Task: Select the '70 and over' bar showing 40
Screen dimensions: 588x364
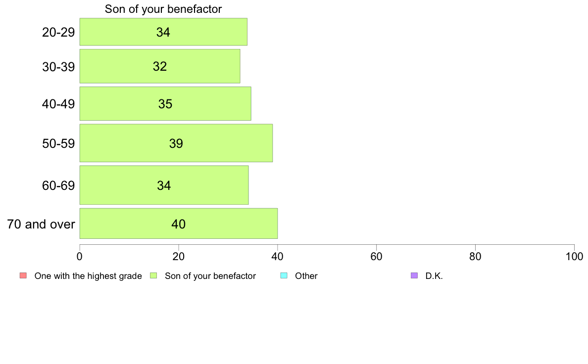Action: (178, 224)
